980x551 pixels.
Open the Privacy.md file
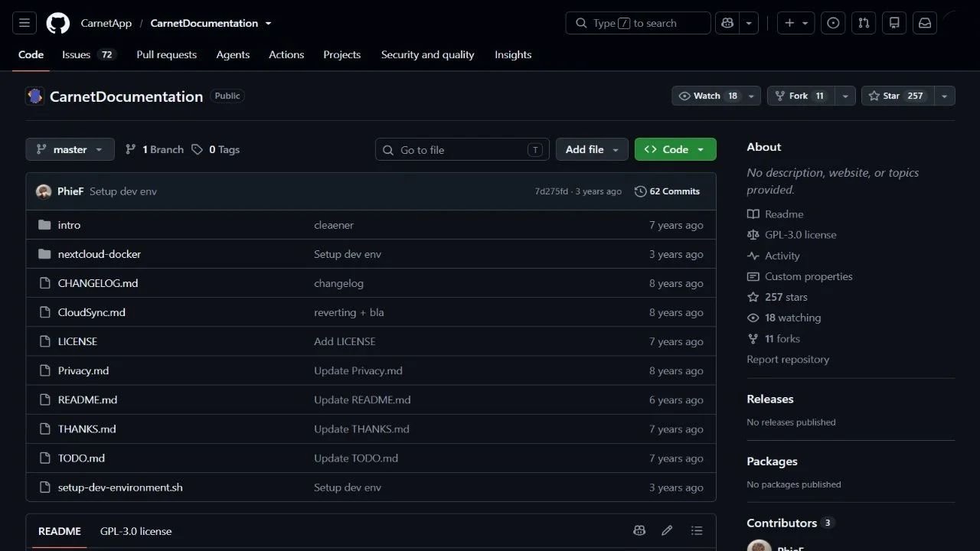click(83, 370)
